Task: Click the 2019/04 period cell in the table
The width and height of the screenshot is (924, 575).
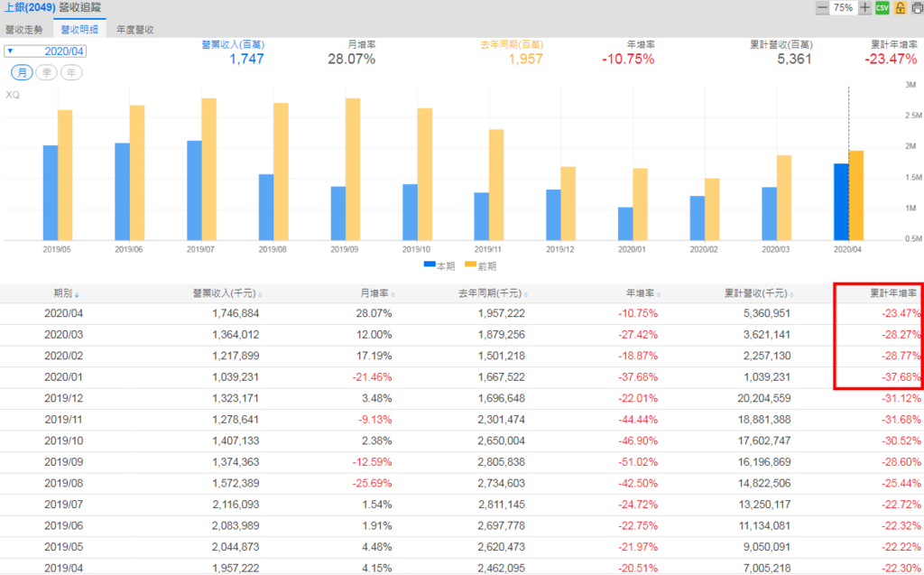Action: (64, 568)
